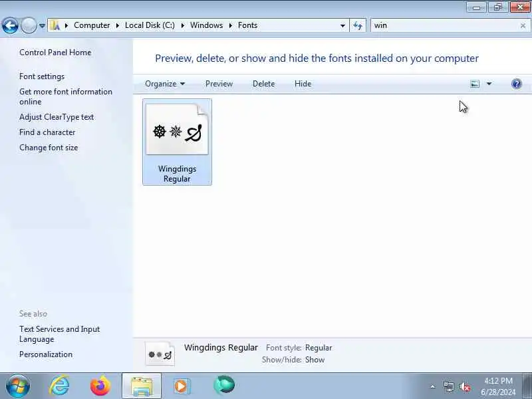Image resolution: width=532 pixels, height=399 pixels.
Task: Clear the search text with X
Action: [x=523, y=25]
